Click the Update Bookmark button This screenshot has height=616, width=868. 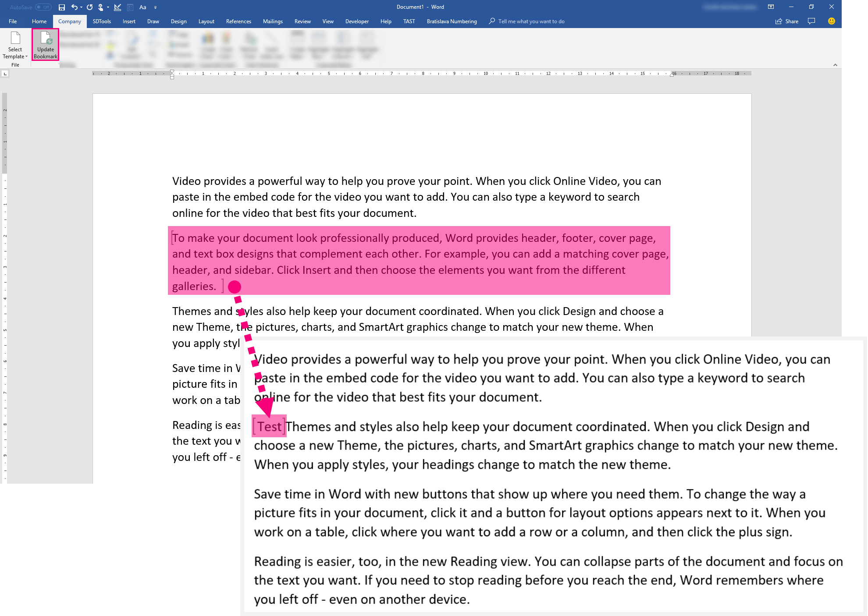46,45
